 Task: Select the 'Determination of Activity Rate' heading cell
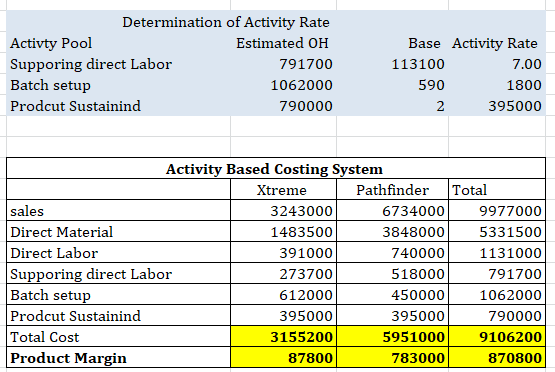tap(226, 22)
